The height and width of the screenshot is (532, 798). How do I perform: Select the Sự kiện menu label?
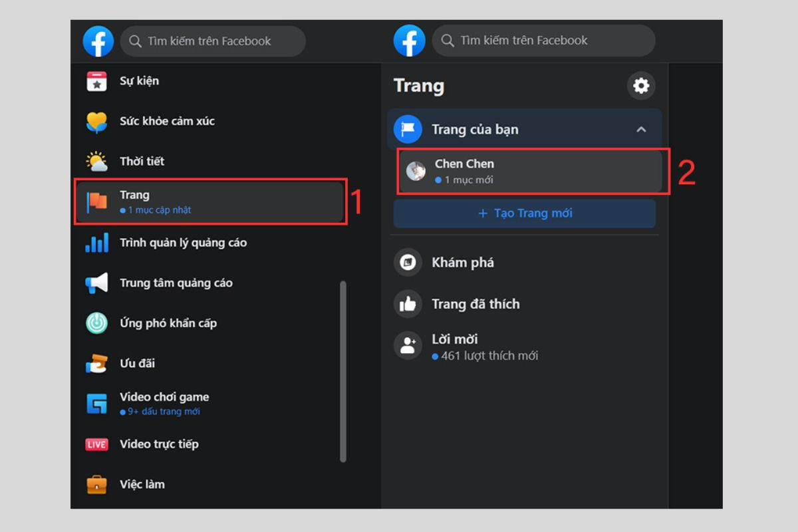click(139, 81)
